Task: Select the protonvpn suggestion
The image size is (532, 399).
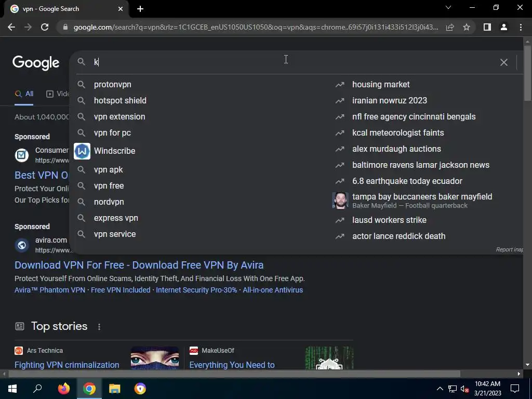Action: tap(112, 85)
